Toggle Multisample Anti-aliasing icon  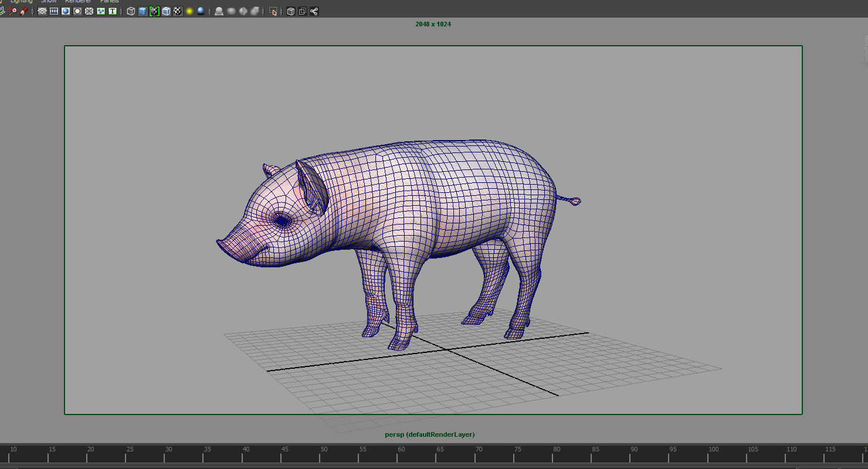pos(243,11)
